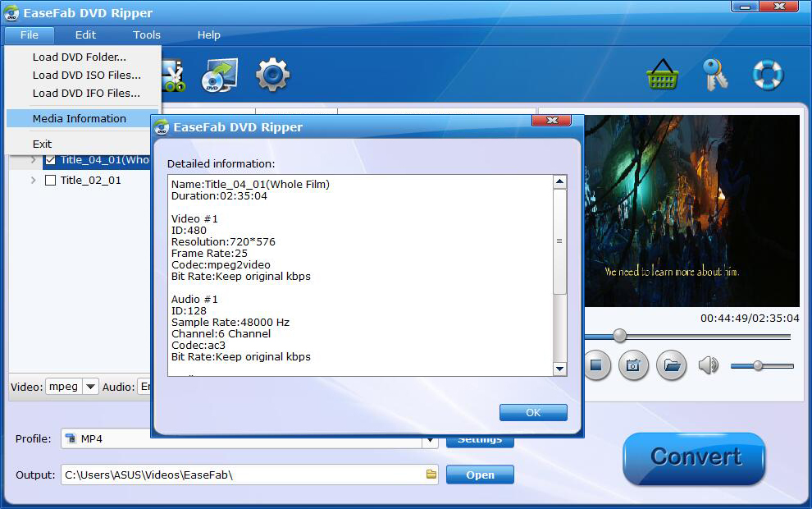
Task: Open the Profile format dropdown arrow
Action: pyautogui.click(x=430, y=441)
